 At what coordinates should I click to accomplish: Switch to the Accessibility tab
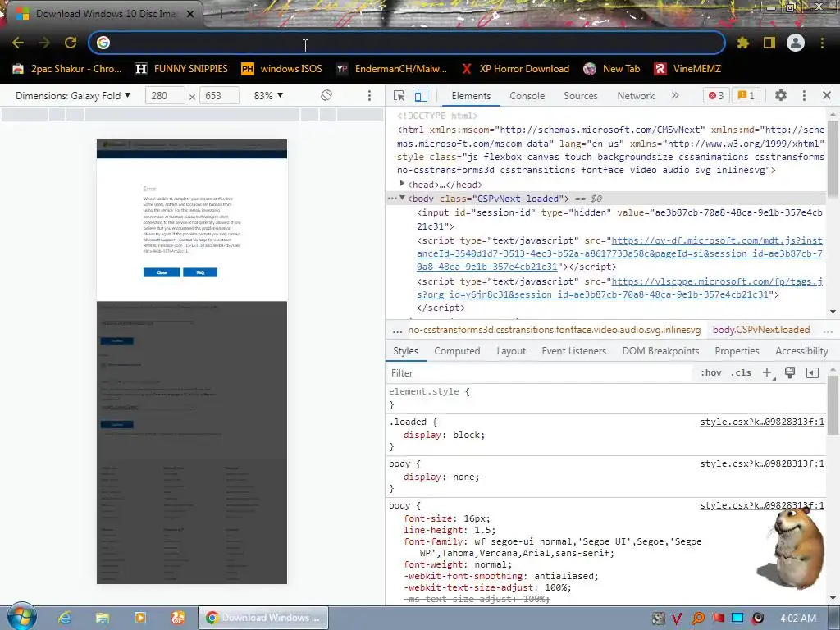pyautogui.click(x=801, y=351)
